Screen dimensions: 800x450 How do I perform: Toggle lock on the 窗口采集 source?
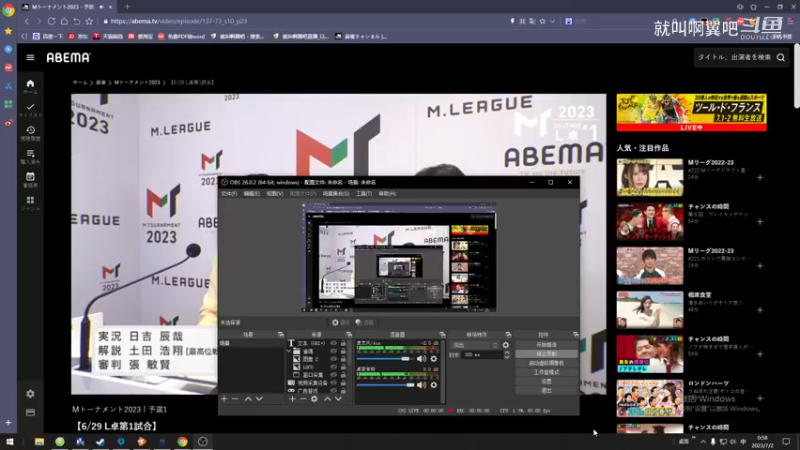click(x=343, y=374)
